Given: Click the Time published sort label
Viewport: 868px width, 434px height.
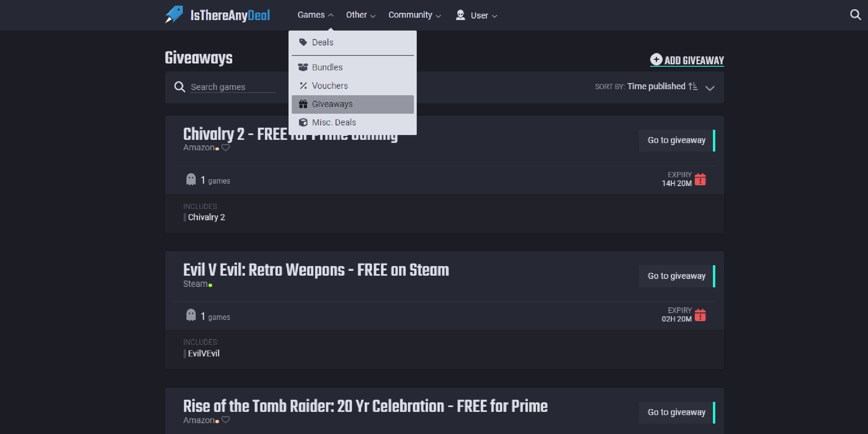Looking at the screenshot, I should (x=656, y=86).
